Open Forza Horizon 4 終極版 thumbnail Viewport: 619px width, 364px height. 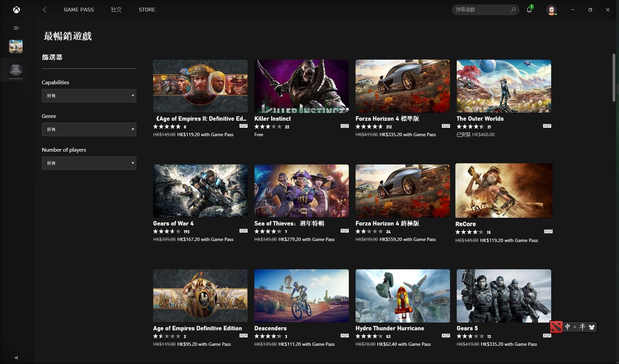pyautogui.click(x=403, y=191)
